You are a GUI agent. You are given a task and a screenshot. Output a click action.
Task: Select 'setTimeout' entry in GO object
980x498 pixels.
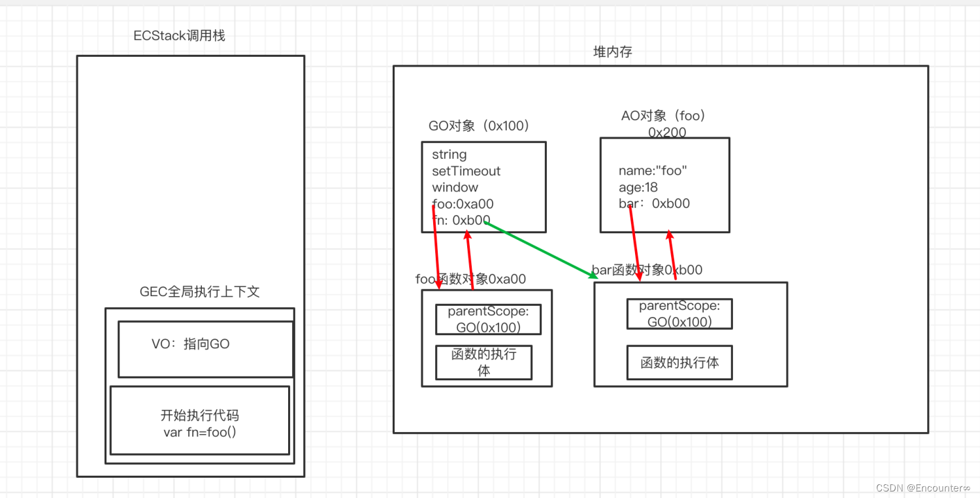coord(466,171)
